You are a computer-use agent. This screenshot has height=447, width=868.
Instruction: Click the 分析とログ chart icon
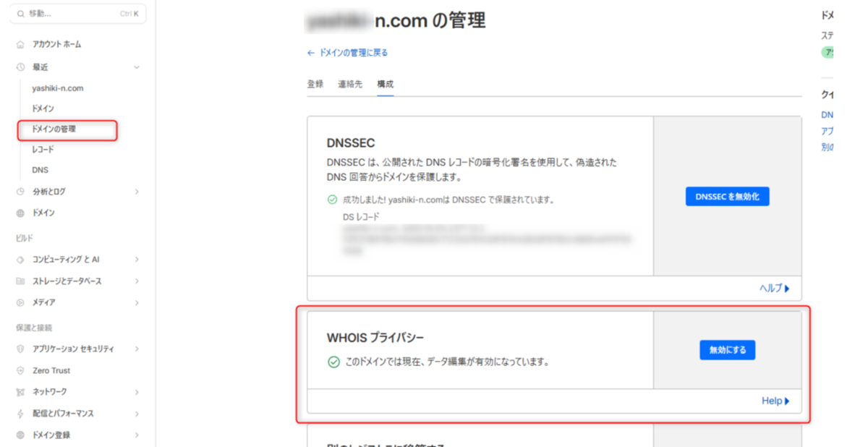tap(20, 192)
